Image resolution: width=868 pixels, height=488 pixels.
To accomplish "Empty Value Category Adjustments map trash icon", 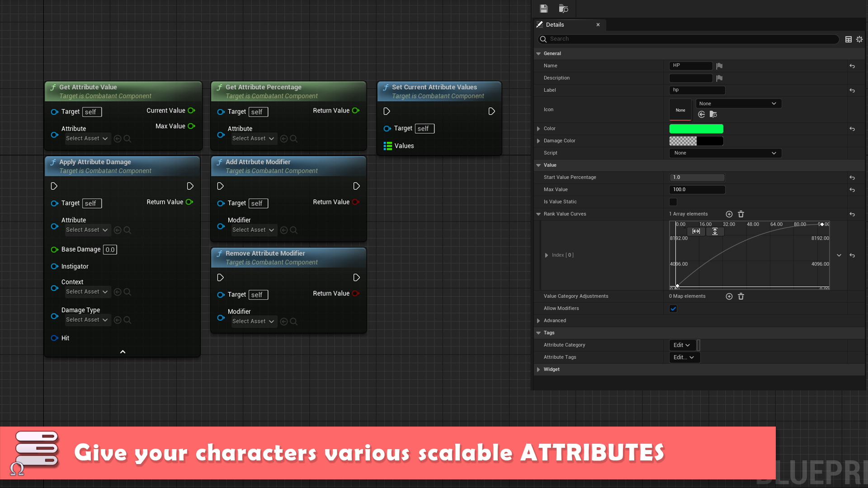I will [x=741, y=296].
